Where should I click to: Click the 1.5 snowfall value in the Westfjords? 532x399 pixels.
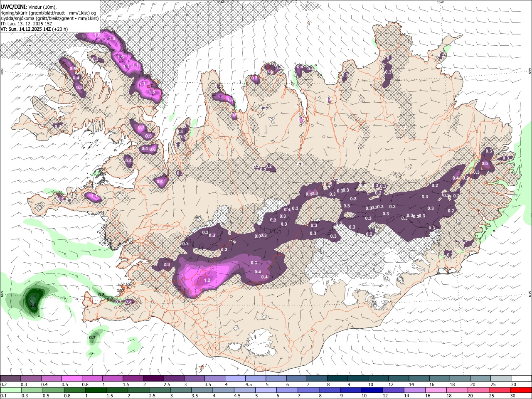[x=152, y=92]
